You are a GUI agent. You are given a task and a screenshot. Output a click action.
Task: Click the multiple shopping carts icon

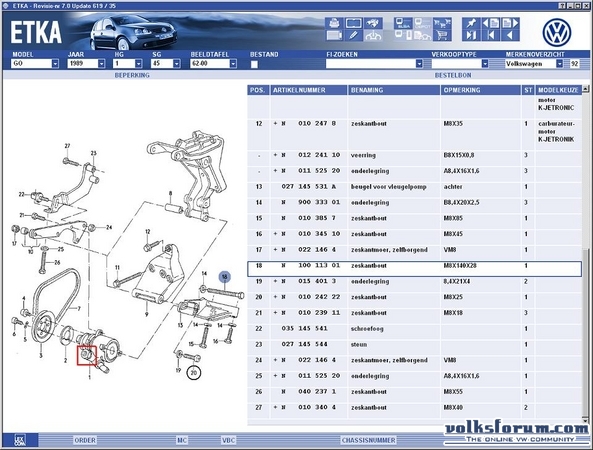click(442, 23)
